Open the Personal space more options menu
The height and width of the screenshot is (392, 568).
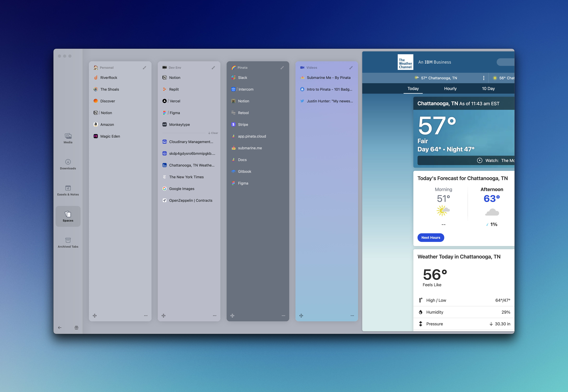(146, 316)
